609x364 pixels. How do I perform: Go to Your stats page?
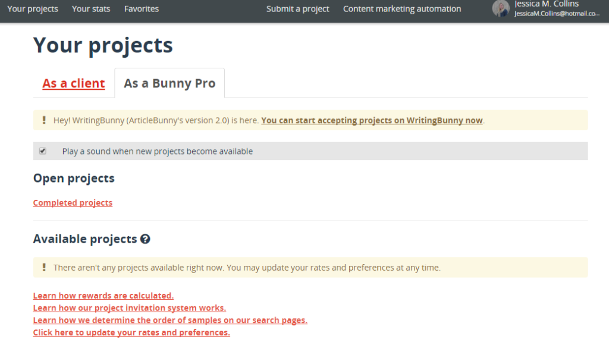91,8
